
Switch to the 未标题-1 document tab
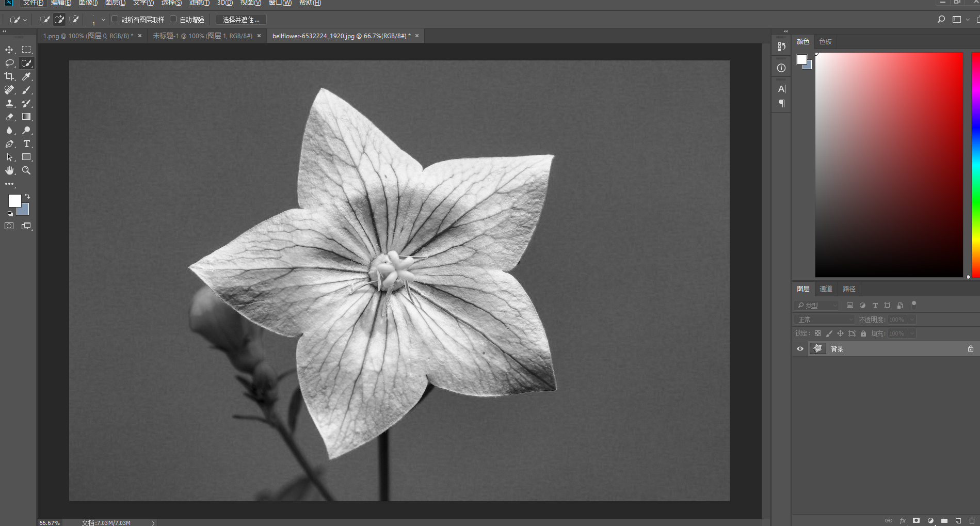(x=202, y=36)
